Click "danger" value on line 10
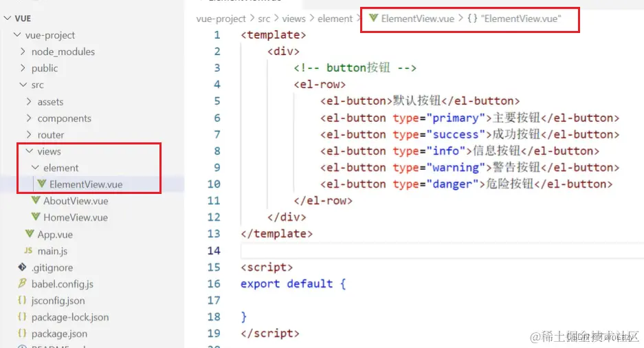The height and width of the screenshot is (348, 644). pos(453,184)
